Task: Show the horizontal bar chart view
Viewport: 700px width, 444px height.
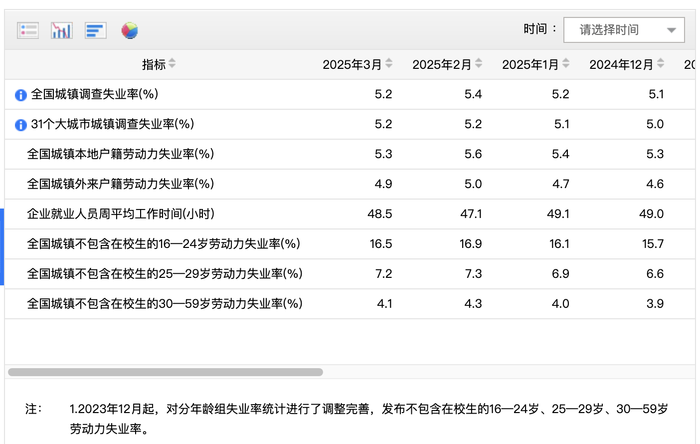Action: click(x=96, y=30)
